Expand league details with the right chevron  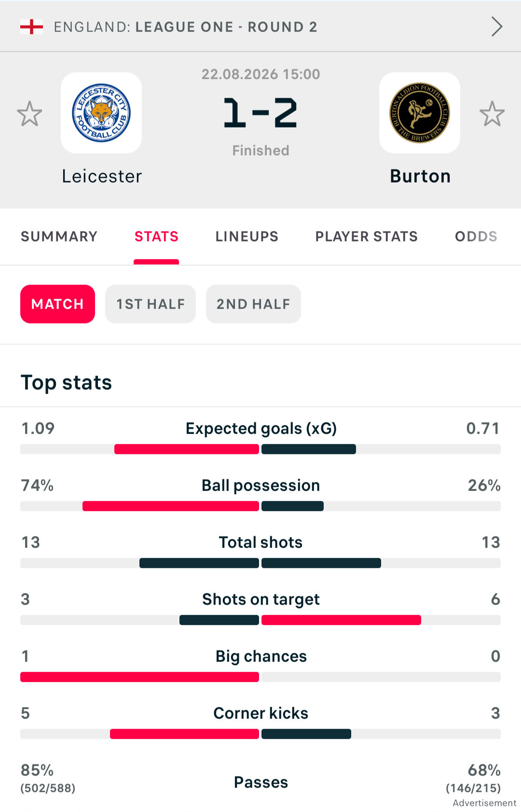point(497,27)
